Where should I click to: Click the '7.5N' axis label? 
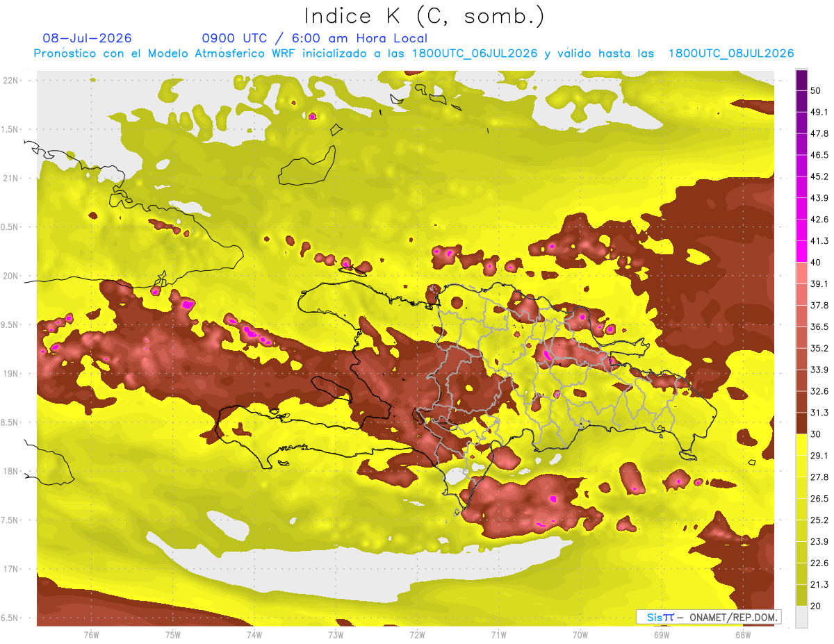10,520
